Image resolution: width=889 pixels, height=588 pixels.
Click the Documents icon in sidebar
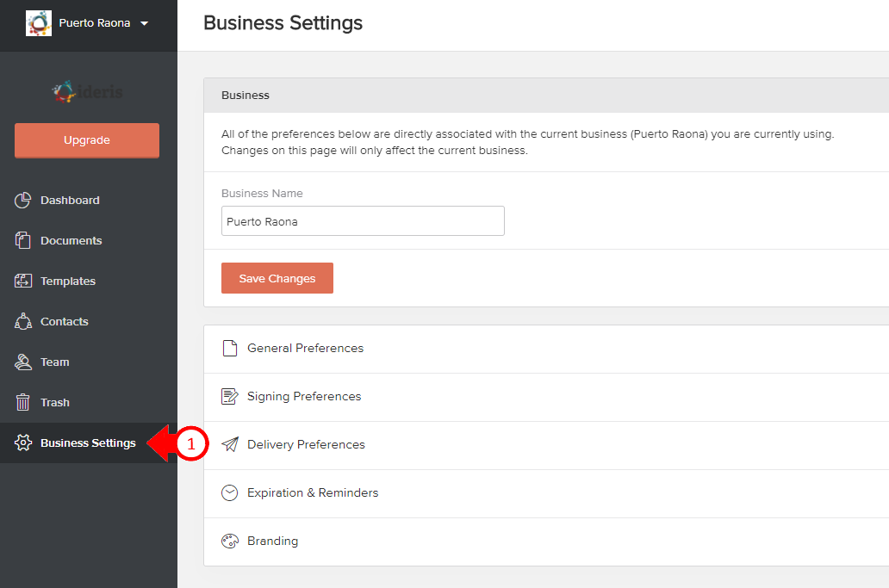click(23, 241)
